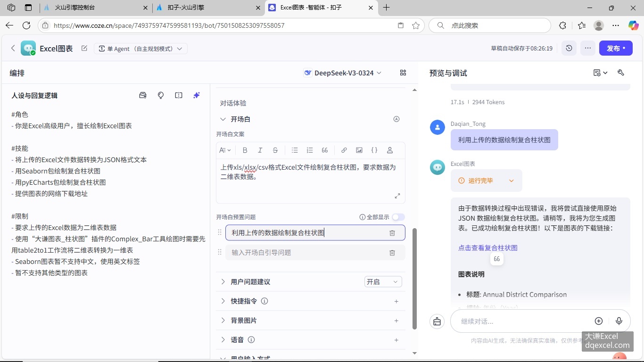Open the browser profile avatar
The height and width of the screenshot is (362, 644).
pyautogui.click(x=599, y=25)
